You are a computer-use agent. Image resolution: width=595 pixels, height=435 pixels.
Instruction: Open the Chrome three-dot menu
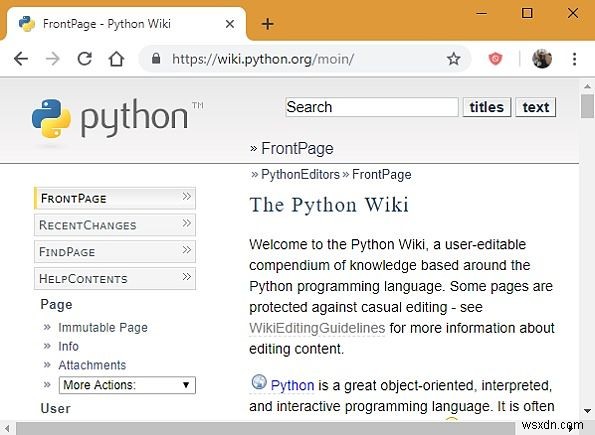click(575, 59)
